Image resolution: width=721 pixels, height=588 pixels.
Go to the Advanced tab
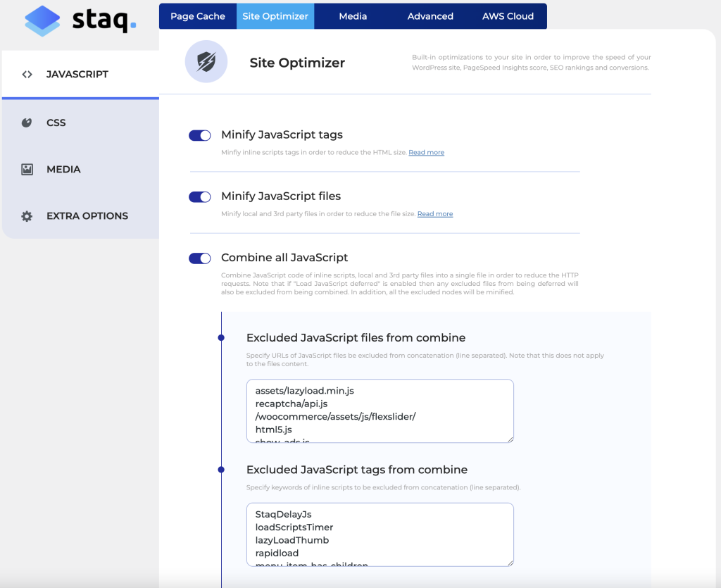(430, 16)
